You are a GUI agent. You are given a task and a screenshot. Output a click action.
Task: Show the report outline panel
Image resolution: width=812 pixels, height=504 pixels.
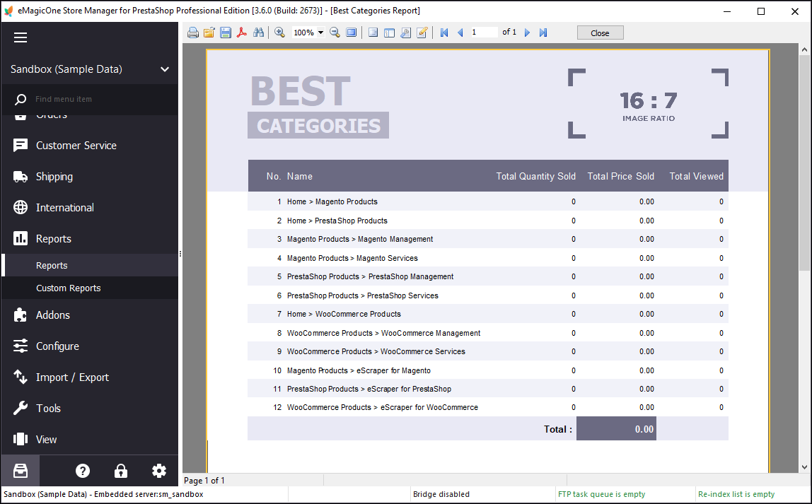point(373,33)
